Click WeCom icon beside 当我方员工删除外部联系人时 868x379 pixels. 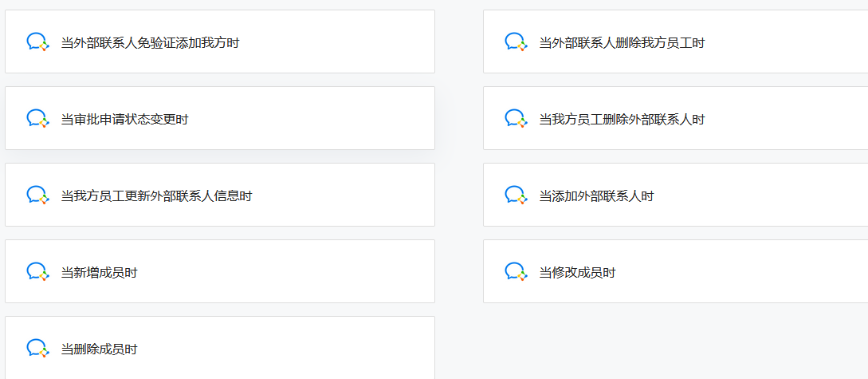(x=516, y=118)
